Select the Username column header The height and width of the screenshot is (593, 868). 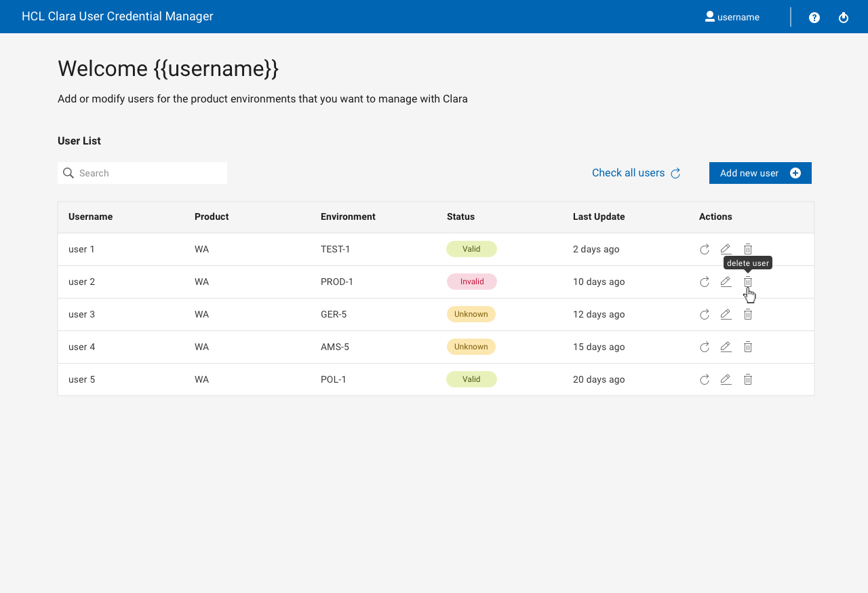click(90, 217)
